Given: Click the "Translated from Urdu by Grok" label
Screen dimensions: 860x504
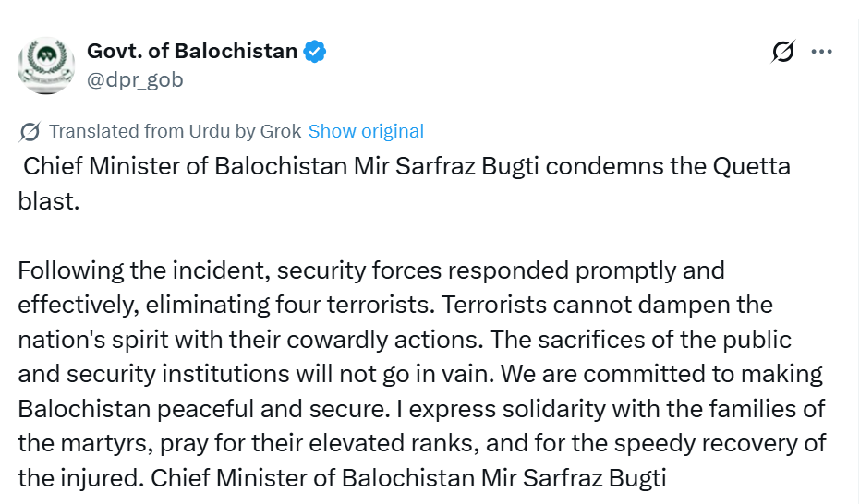Looking at the screenshot, I should click(x=176, y=131).
